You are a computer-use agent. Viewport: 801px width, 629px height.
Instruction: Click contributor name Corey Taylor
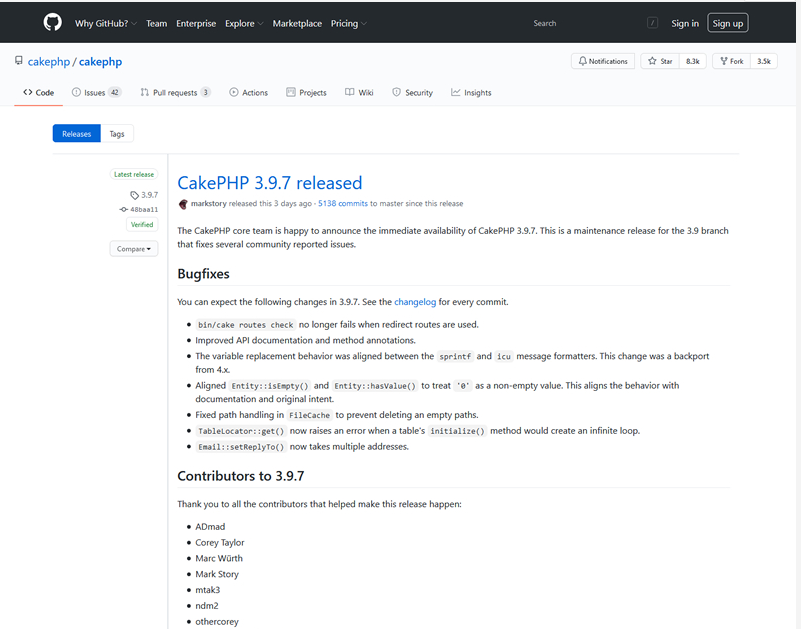point(220,543)
